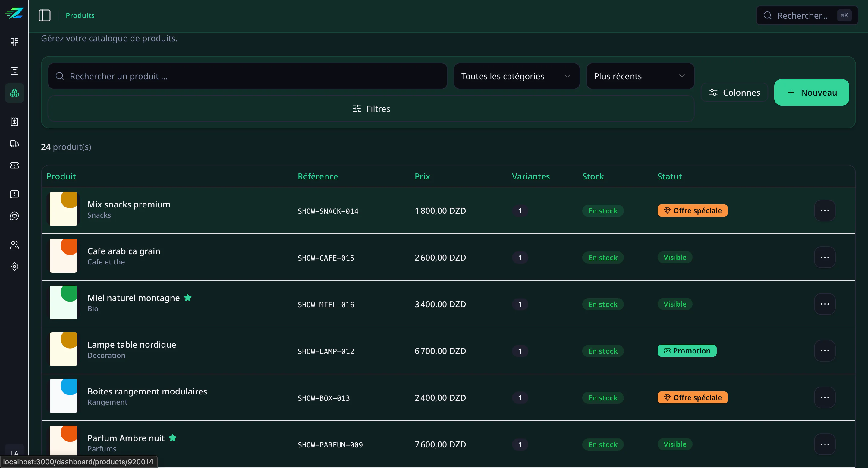
Task: Open the delivery truck icon in sidebar
Action: 14,144
